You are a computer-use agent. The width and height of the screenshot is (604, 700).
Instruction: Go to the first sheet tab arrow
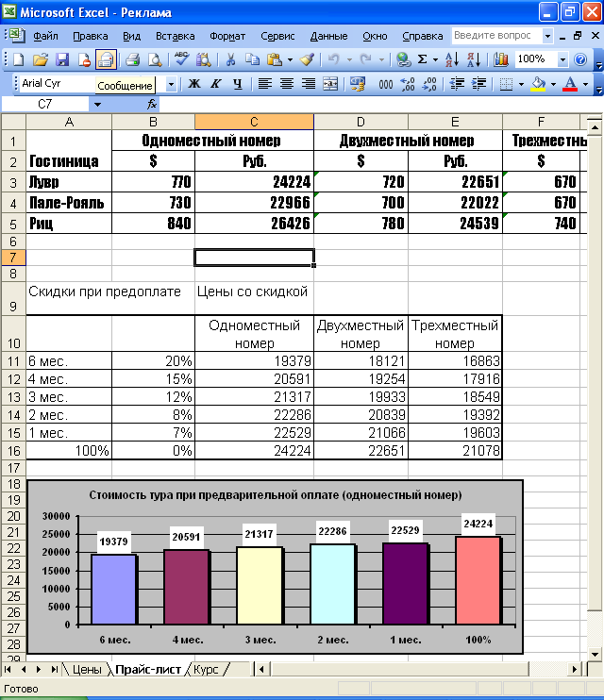click(8, 669)
